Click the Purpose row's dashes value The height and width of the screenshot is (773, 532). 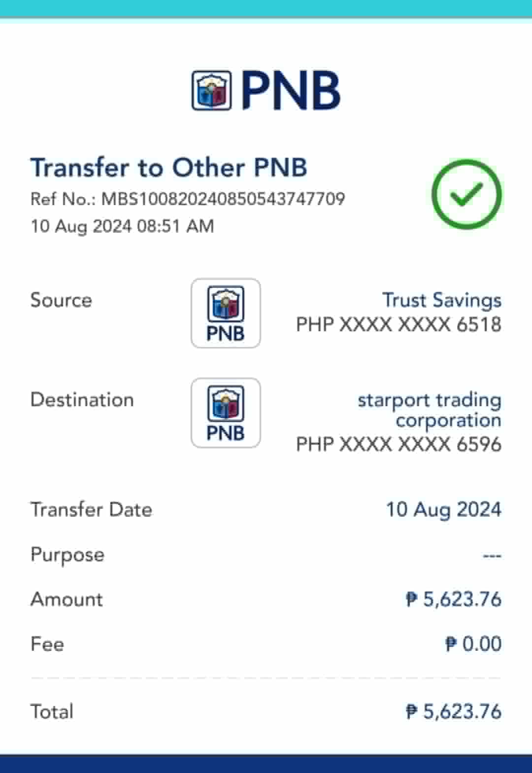[492, 556]
